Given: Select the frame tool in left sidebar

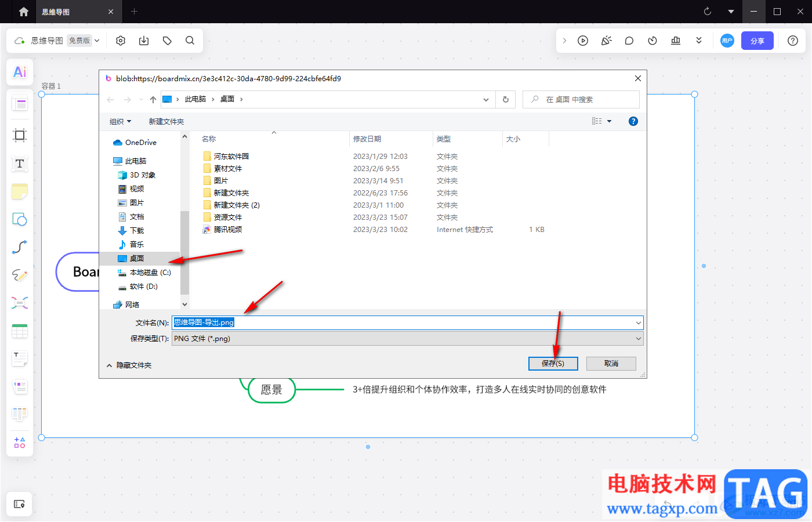Looking at the screenshot, I should [x=20, y=135].
